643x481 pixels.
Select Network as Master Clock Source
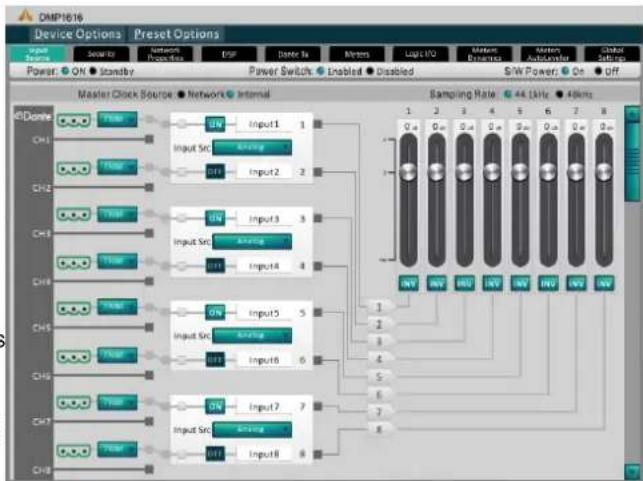(181, 94)
